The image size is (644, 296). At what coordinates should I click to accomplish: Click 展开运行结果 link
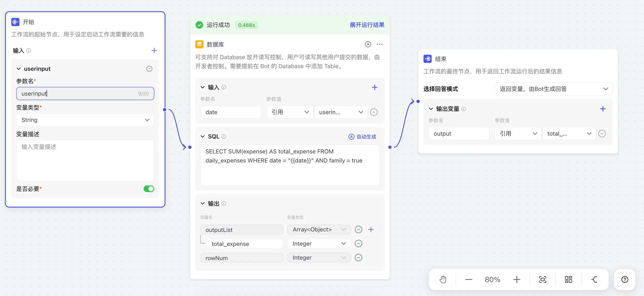pos(367,25)
